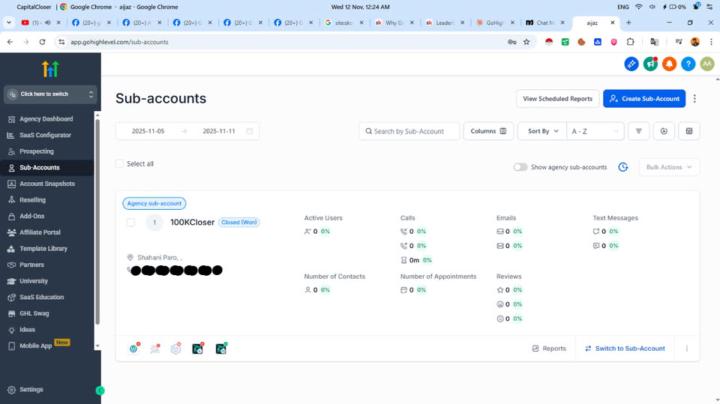
Task: Open Reports for 100KCloser
Action: [549, 348]
